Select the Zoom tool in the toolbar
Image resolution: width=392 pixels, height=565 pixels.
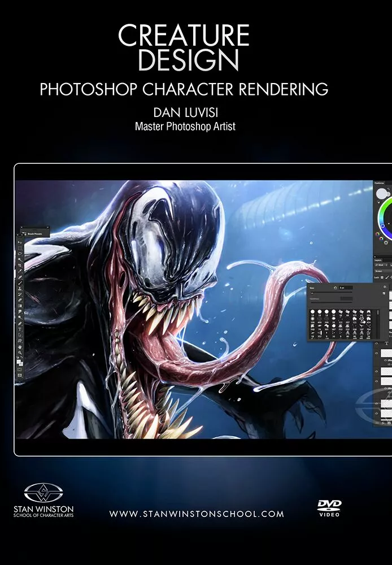[20, 353]
